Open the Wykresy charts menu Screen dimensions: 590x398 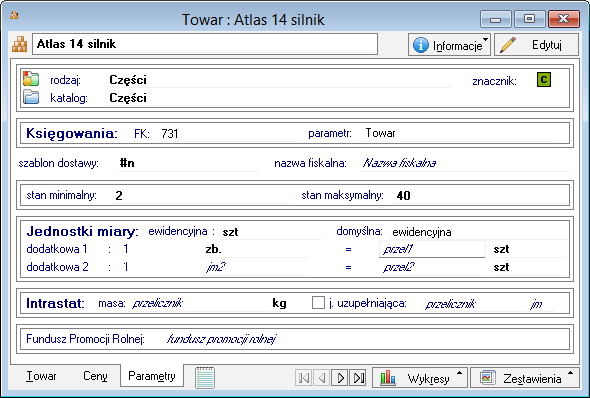[x=420, y=378]
